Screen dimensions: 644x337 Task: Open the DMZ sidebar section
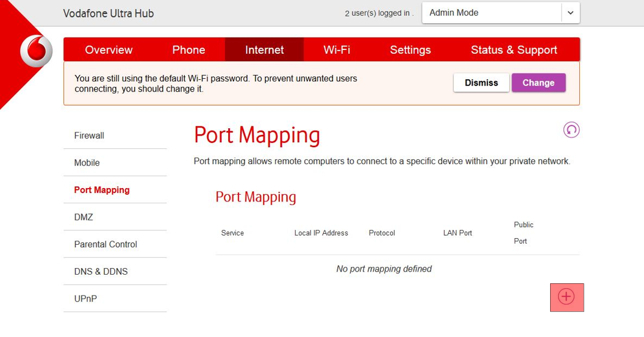click(84, 217)
